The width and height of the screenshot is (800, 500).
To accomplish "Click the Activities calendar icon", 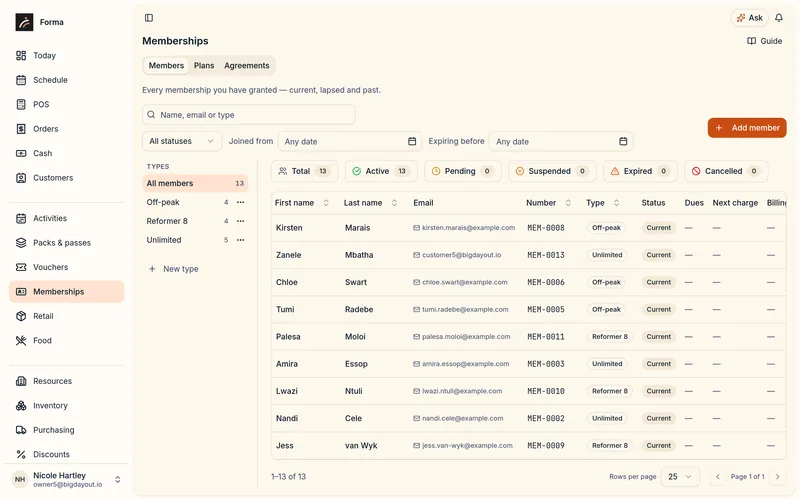I will click(21, 218).
